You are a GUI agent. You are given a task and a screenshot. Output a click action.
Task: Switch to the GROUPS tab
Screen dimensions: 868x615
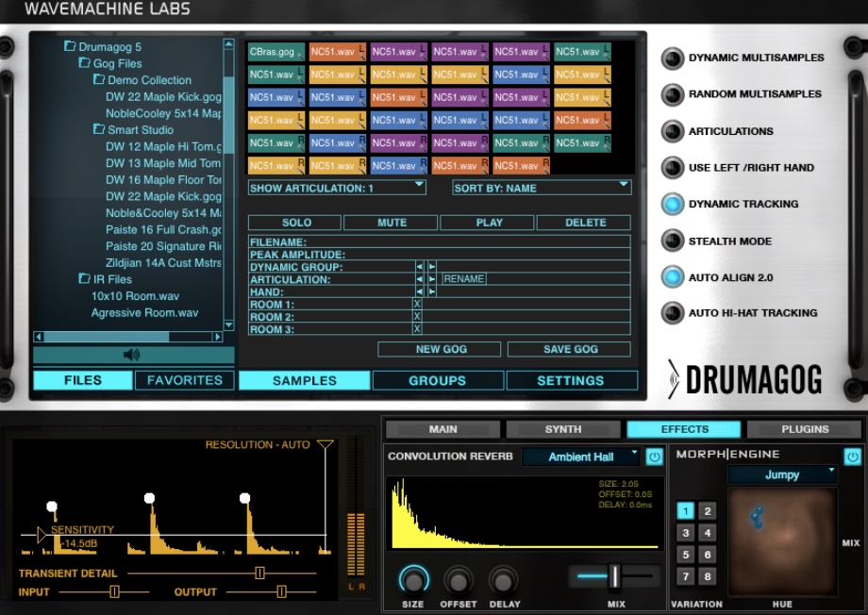(438, 380)
